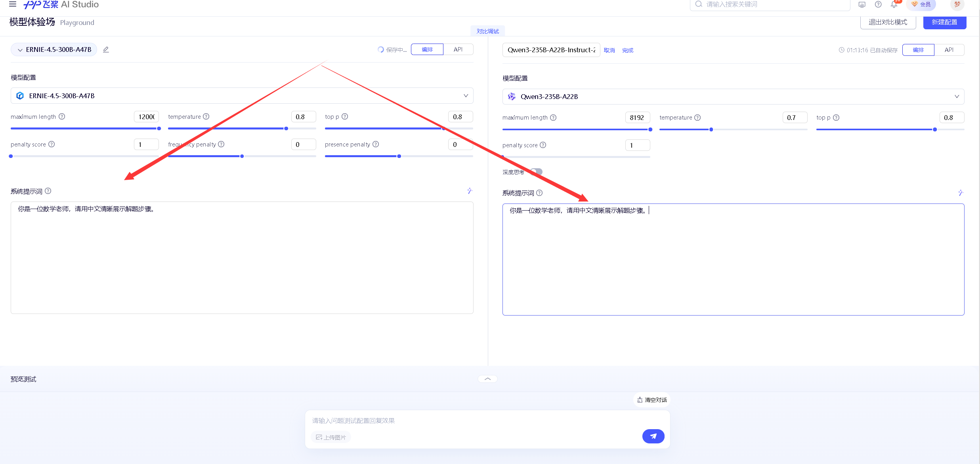The width and height of the screenshot is (980, 464).
Task: Select the comparison debugging tab label
Action: (x=488, y=31)
